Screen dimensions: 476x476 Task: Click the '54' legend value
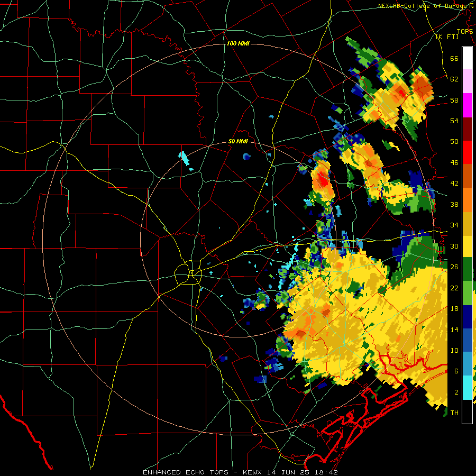pos(454,121)
